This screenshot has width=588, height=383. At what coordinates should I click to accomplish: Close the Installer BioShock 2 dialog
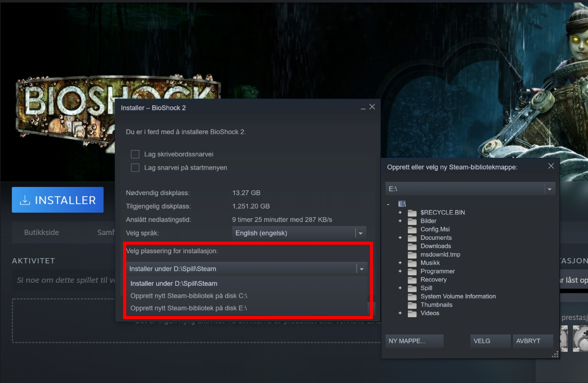[372, 107]
